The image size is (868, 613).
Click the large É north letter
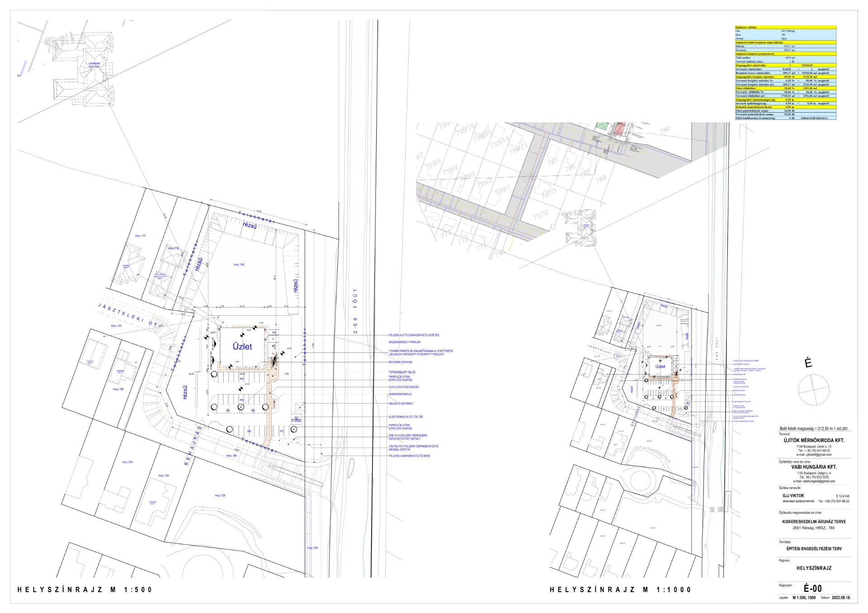tap(809, 363)
